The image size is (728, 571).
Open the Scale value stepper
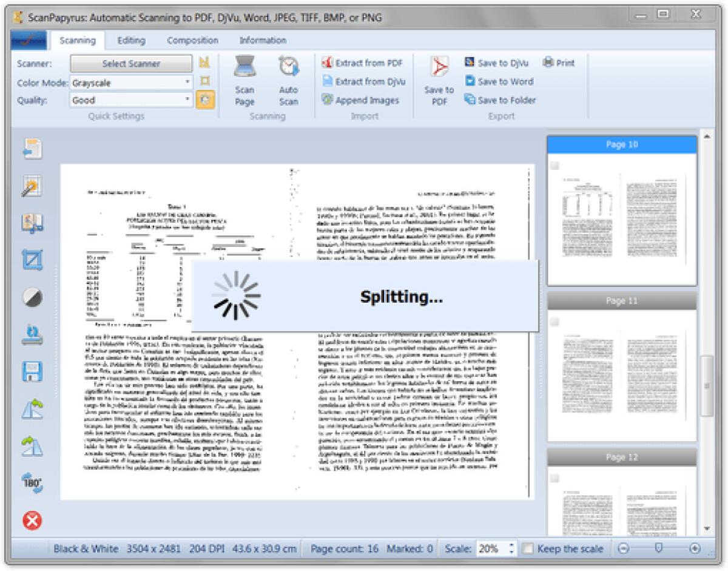click(510, 549)
